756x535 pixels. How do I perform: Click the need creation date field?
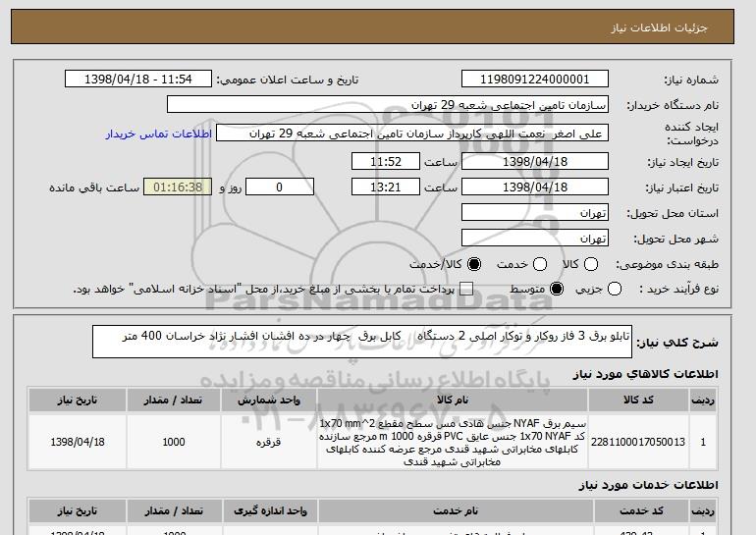pos(535,161)
